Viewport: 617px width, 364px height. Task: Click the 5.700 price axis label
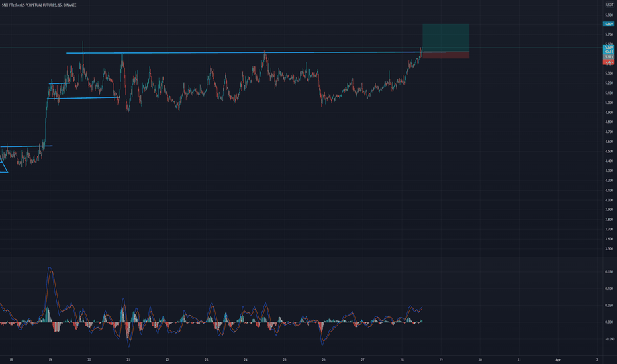tap(609, 34)
